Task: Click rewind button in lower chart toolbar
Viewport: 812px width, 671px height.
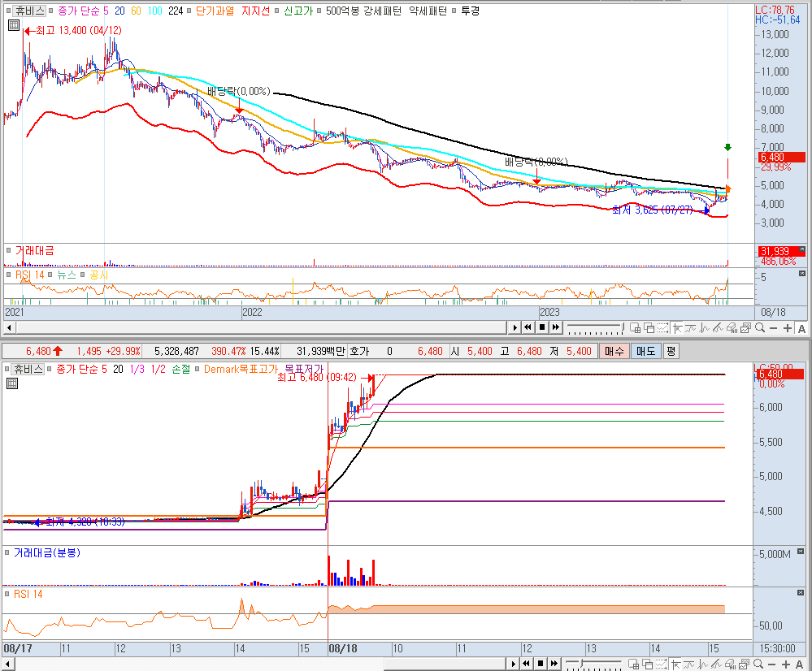Action: [526, 664]
